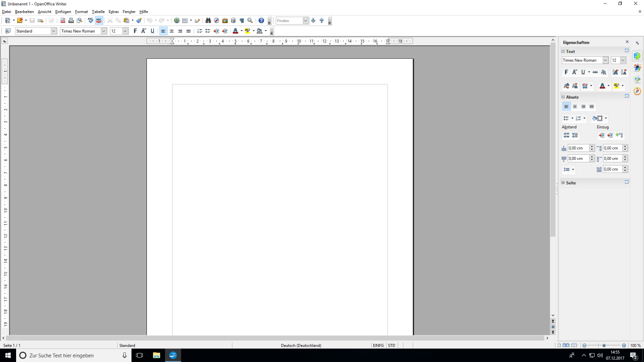This screenshot has width=644, height=362.
Task: Open the sidebar Navigator deck icon
Action: (637, 91)
